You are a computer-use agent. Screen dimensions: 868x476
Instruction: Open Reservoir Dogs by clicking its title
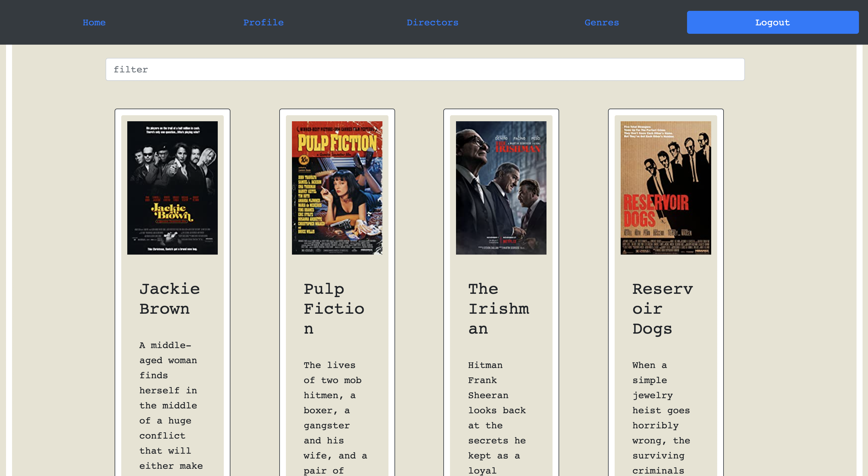(662, 309)
